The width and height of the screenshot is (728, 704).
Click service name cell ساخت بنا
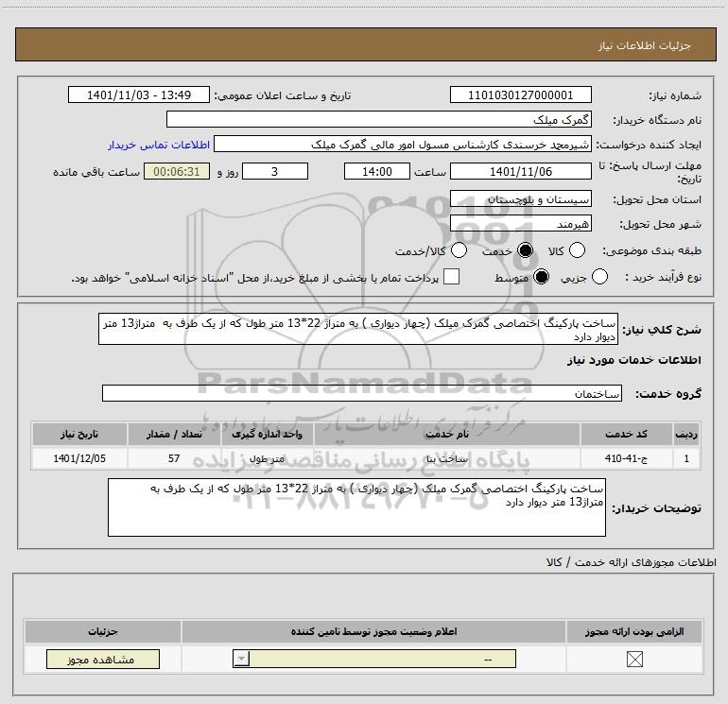(x=446, y=458)
